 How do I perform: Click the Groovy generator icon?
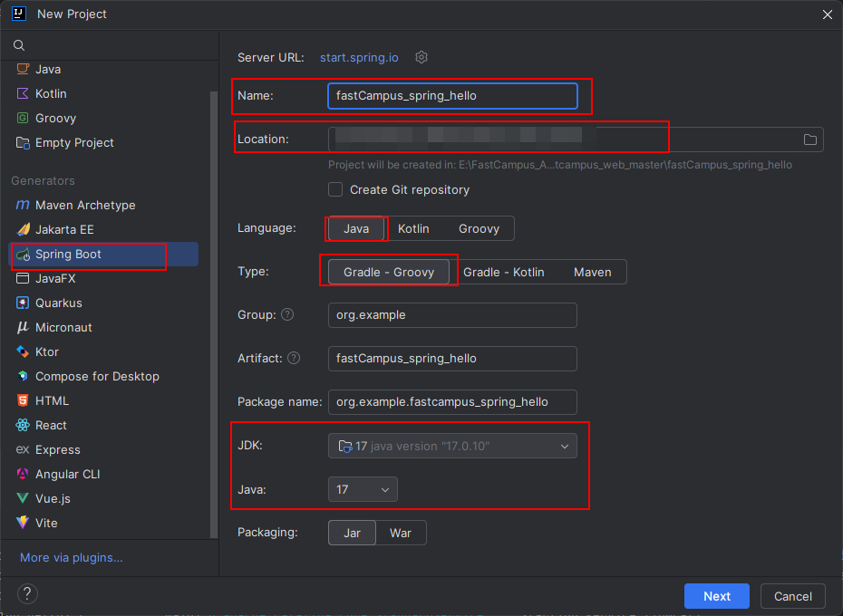[x=23, y=118]
